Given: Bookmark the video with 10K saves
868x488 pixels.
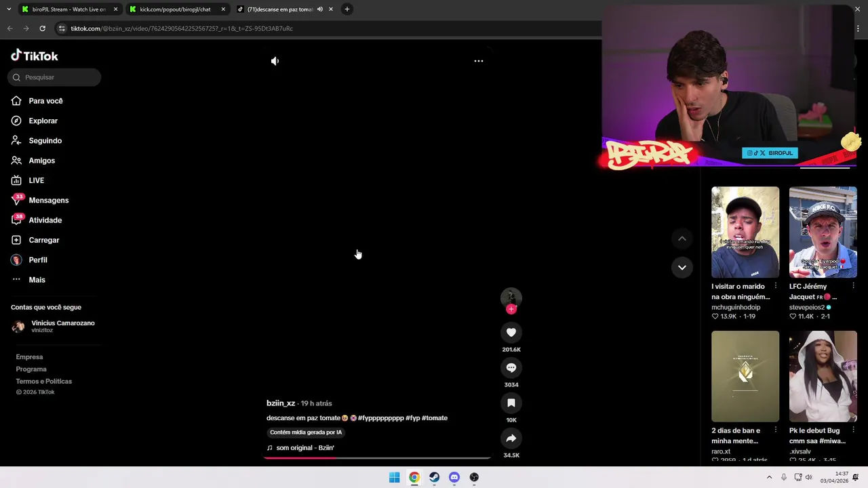Looking at the screenshot, I should [x=511, y=403].
